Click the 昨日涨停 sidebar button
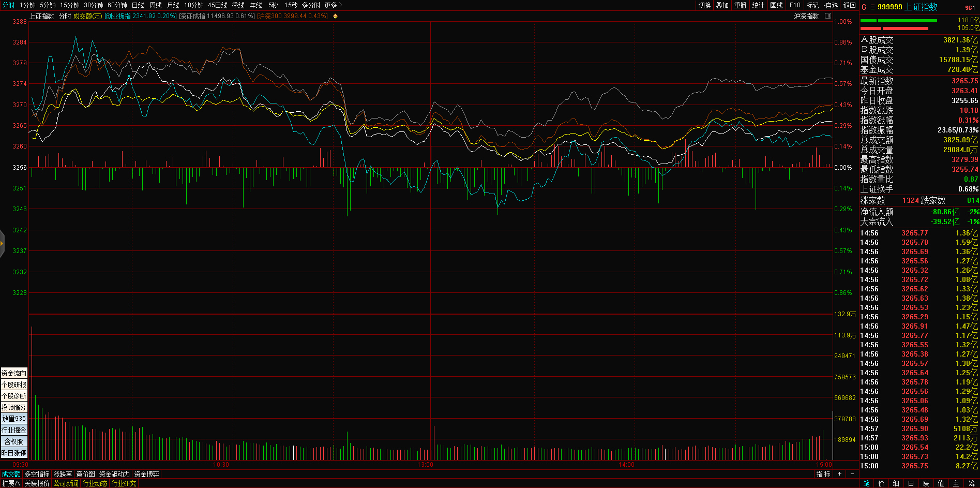 click(14, 453)
